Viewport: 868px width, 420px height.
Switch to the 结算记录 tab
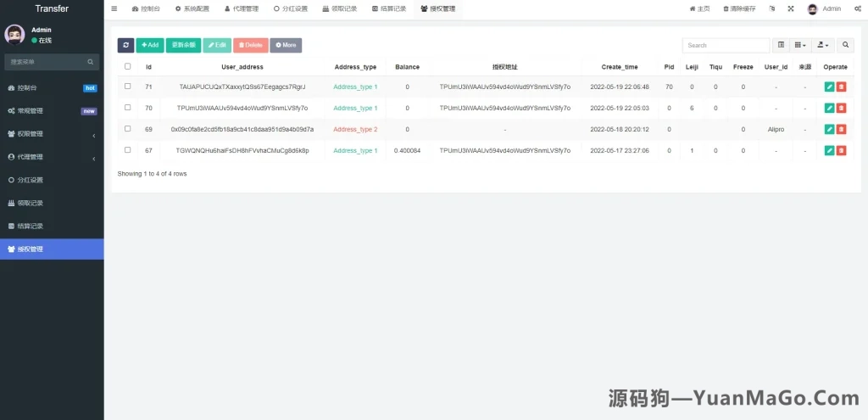tap(389, 8)
